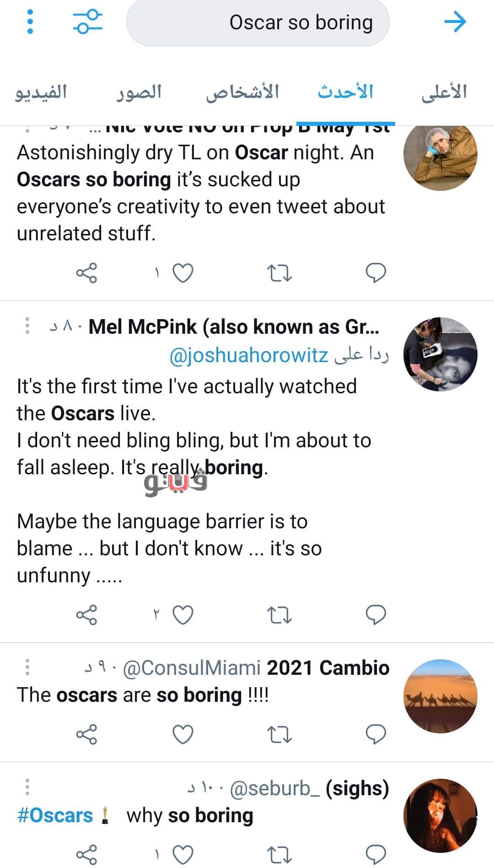Share Mel McPink's tweet
Viewport: 494px width, 868px height.
point(86,615)
